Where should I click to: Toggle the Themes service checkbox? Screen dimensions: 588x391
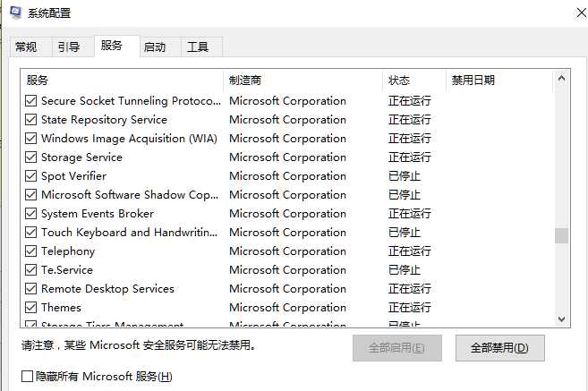click(x=30, y=307)
